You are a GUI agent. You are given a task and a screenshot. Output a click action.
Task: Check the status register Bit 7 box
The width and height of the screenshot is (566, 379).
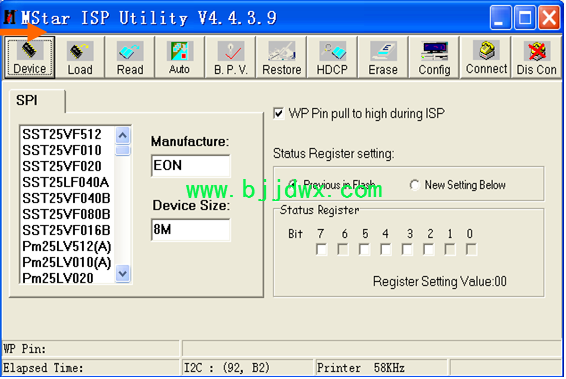tap(321, 249)
